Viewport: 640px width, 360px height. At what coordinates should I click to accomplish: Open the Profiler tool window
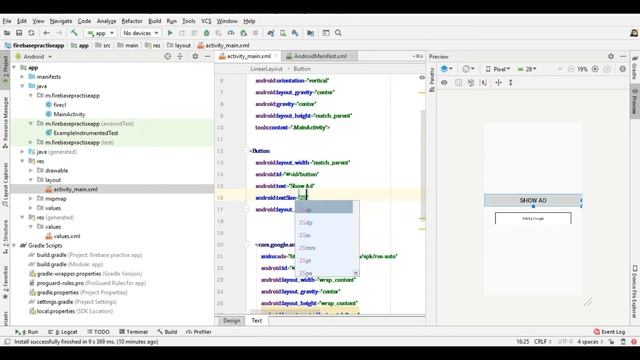click(x=199, y=332)
